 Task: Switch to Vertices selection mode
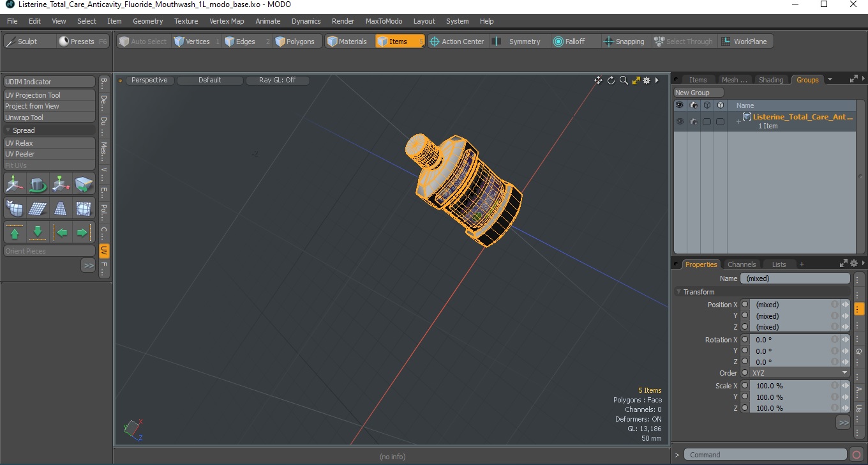pyautogui.click(x=197, y=42)
